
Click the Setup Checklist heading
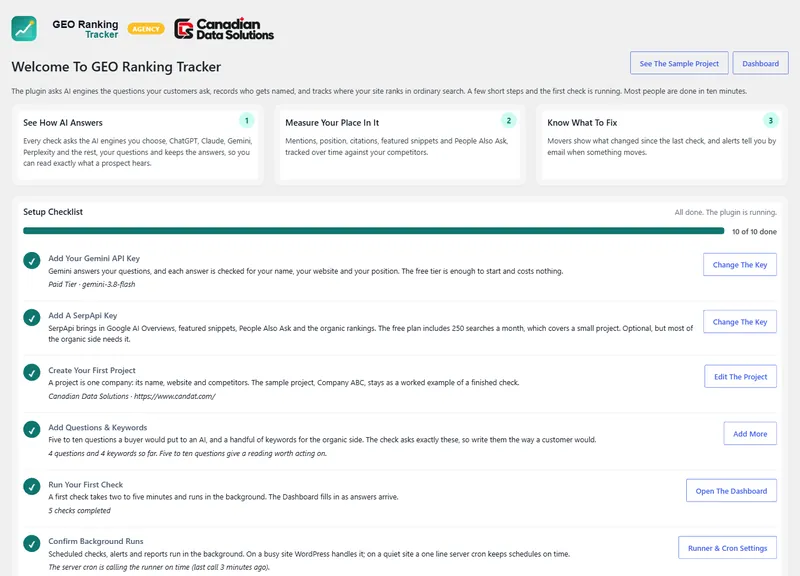(x=53, y=212)
